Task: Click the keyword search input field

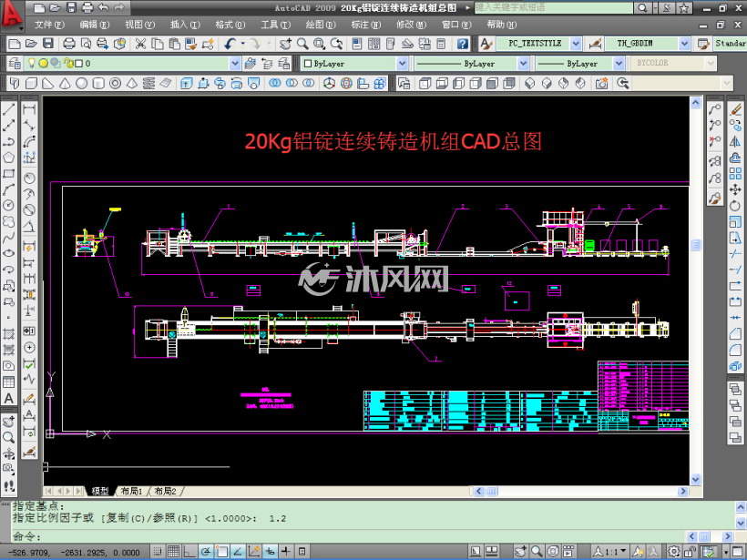Action: click(554, 7)
